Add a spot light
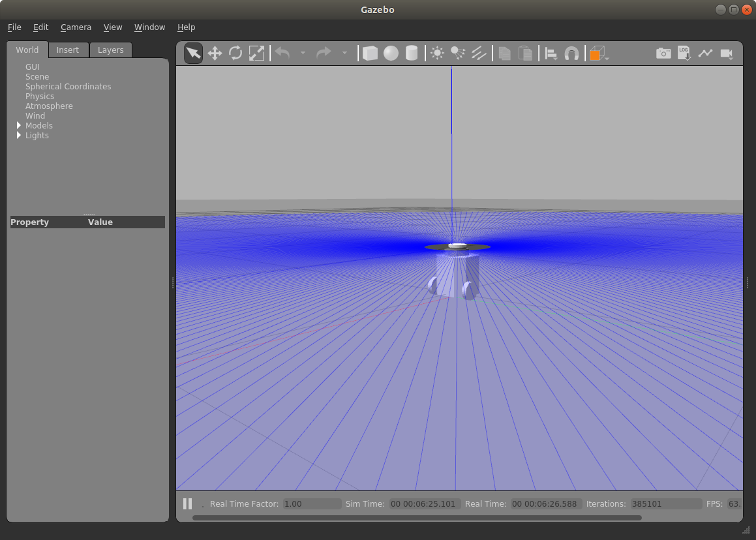This screenshot has width=756, height=540. (457, 53)
